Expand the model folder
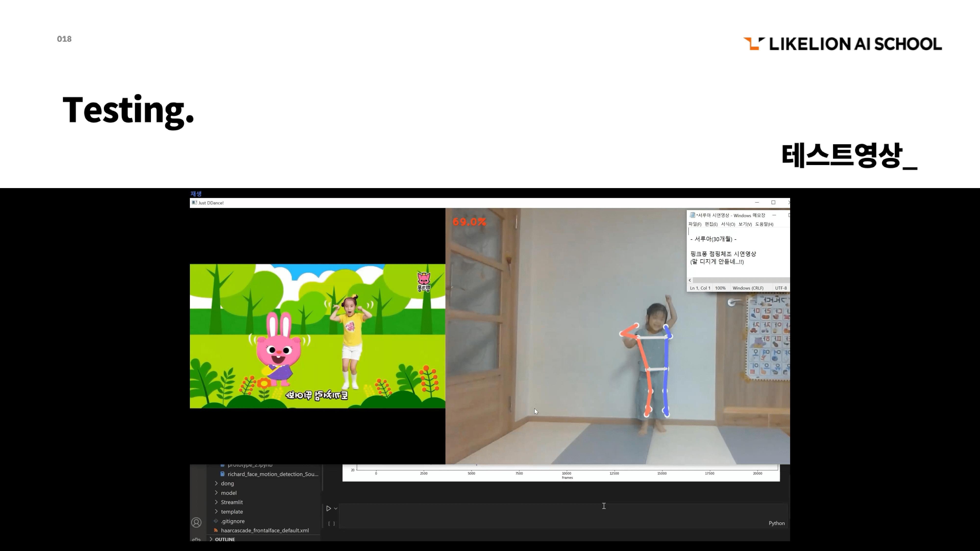The image size is (980, 551). click(228, 493)
